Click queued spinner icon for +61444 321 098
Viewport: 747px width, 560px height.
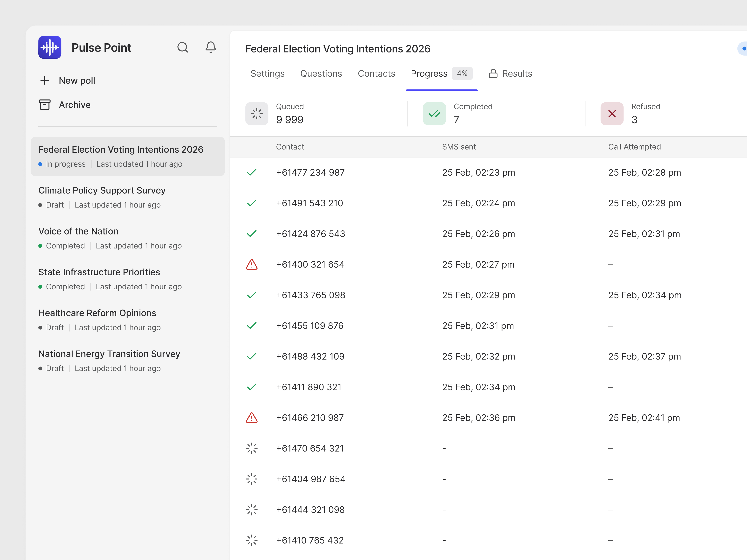252,510
